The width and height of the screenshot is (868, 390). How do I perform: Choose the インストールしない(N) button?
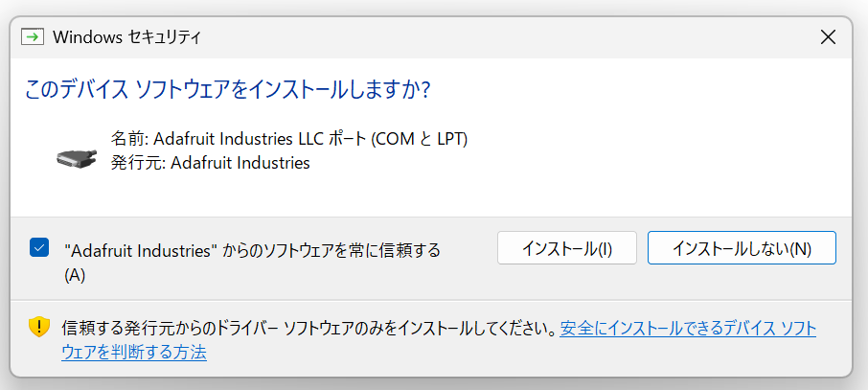[x=742, y=248]
